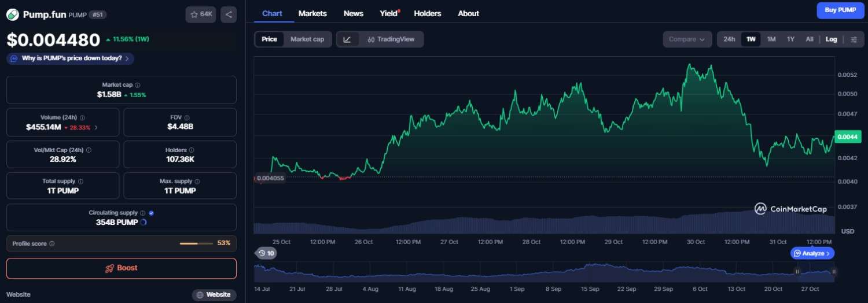The height and width of the screenshot is (303, 868).
Task: Click the info icon beside Profile score
Action: click(x=52, y=244)
